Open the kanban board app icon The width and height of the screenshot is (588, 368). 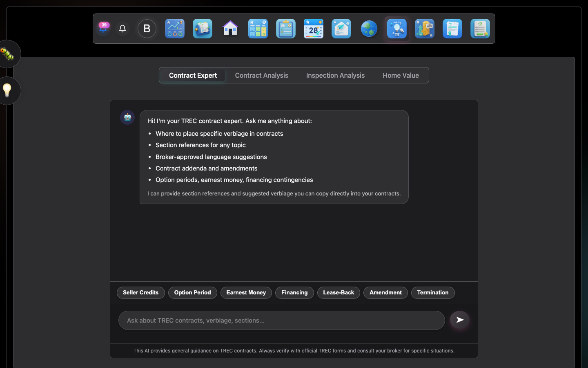[258, 29]
